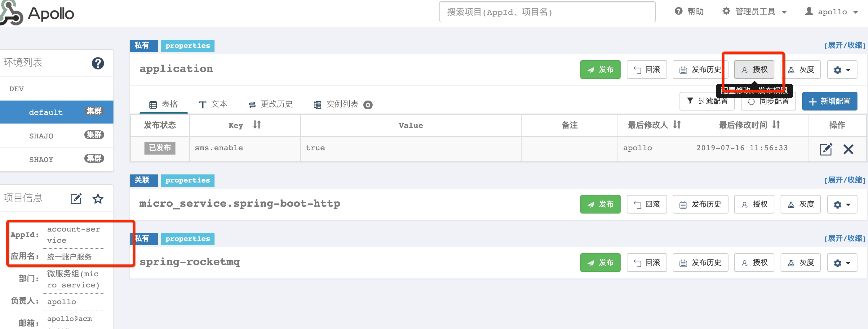The height and width of the screenshot is (329, 868).
Task: Click 过滤配置 filter button
Action: [707, 101]
